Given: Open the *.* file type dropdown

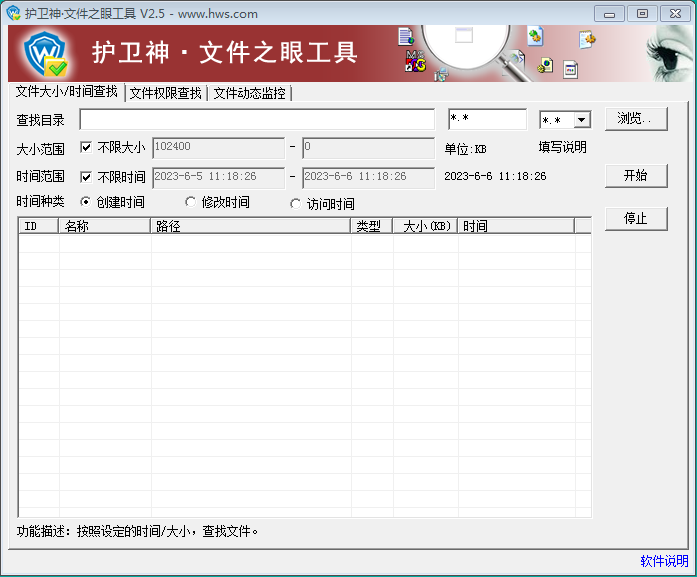Looking at the screenshot, I should [x=581, y=120].
